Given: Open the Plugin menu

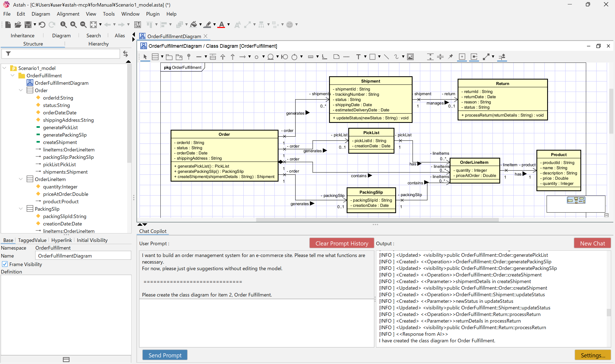Looking at the screenshot, I should [153, 14].
